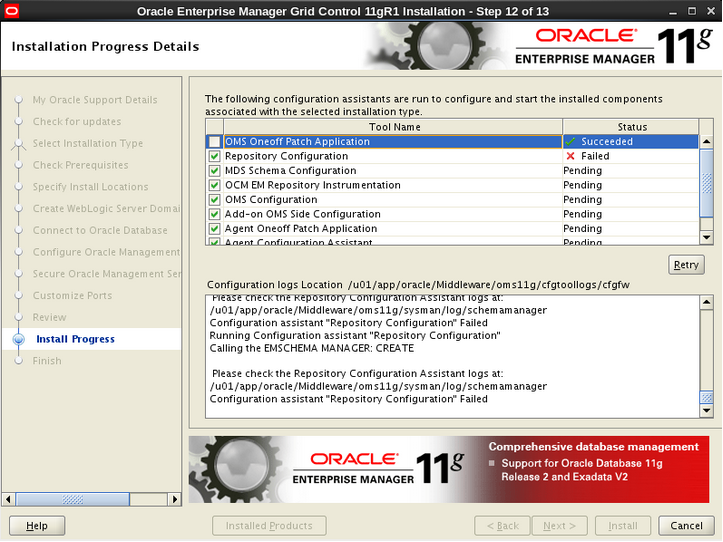Click the tool table scroll down arrow
The height and width of the screenshot is (542, 723).
point(706,237)
